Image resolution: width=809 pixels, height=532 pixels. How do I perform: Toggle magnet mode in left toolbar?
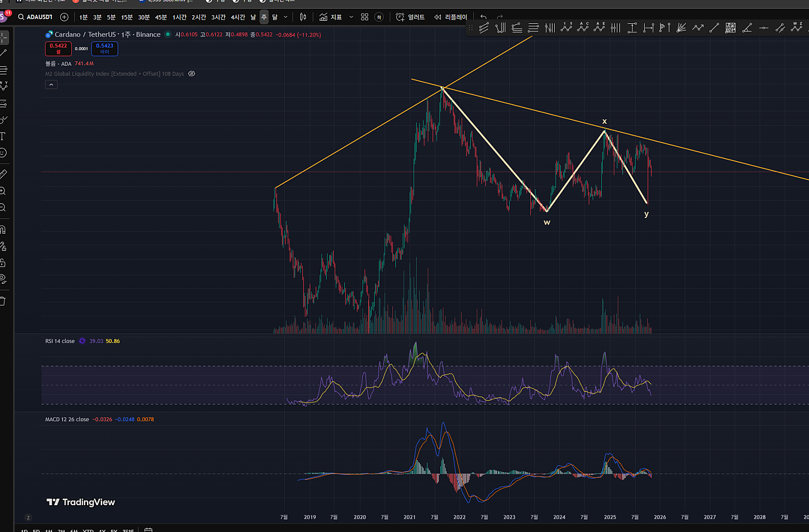coord(3,230)
